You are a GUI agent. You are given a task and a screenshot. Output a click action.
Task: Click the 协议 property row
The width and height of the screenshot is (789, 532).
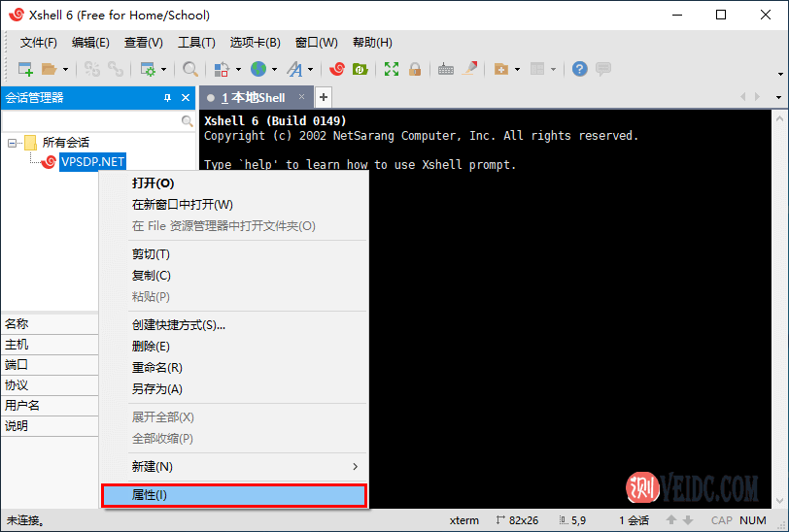click(50, 385)
